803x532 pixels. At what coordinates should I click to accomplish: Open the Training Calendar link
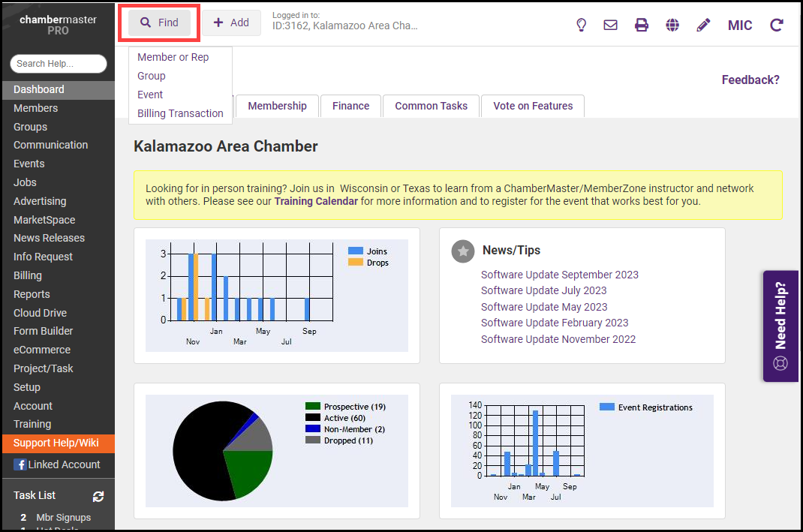[316, 201]
